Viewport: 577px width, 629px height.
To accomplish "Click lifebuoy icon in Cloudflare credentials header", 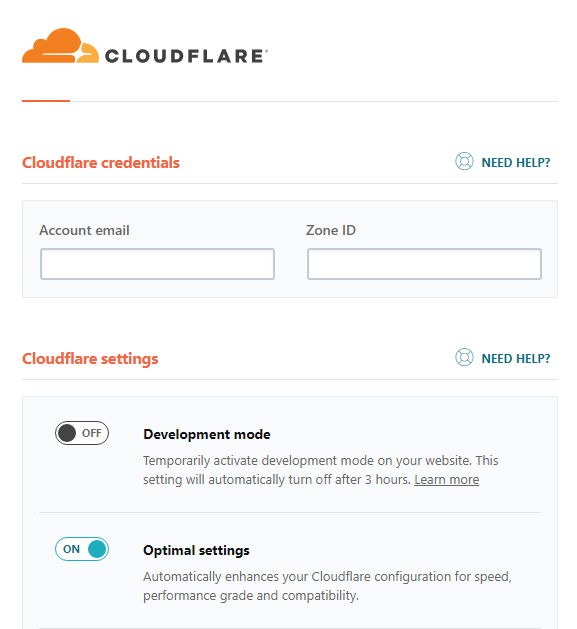I will [x=464, y=162].
